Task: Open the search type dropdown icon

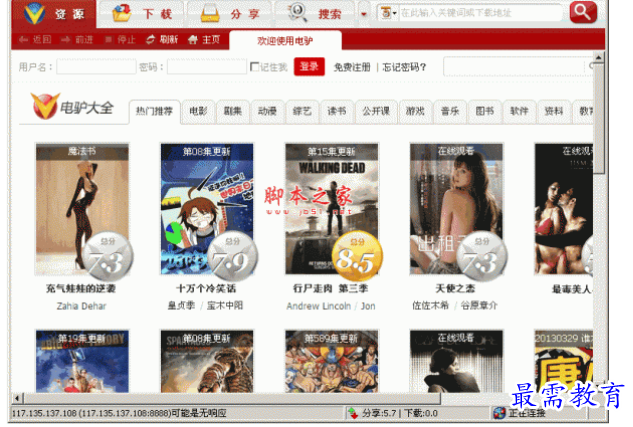Action: [388, 13]
